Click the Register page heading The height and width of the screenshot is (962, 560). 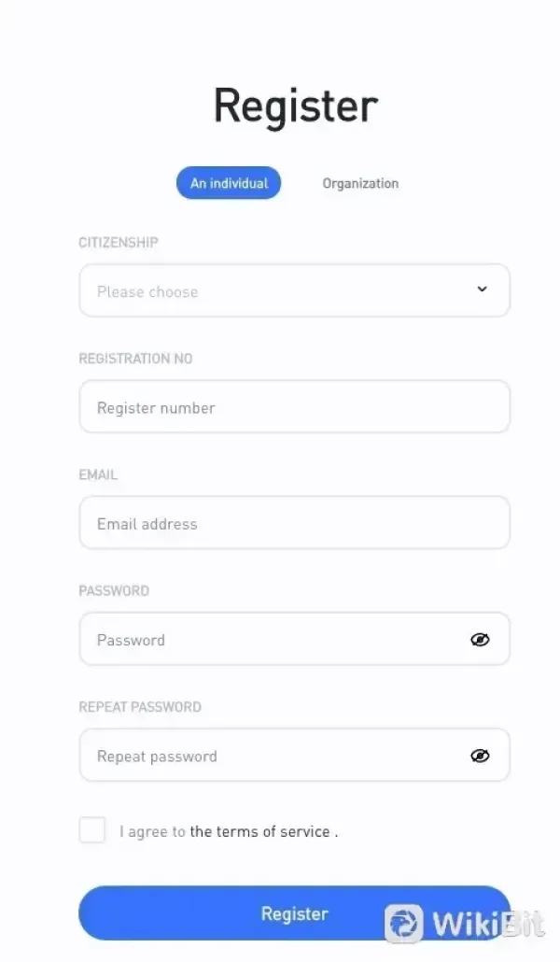coord(295,106)
